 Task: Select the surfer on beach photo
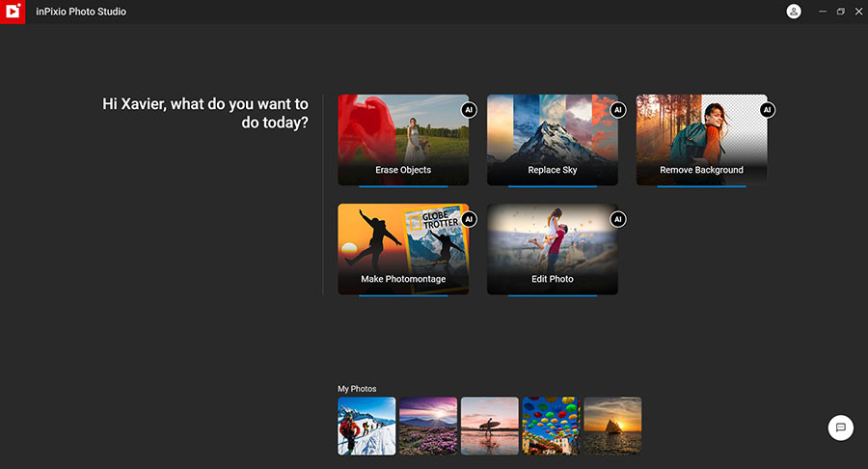pos(490,426)
